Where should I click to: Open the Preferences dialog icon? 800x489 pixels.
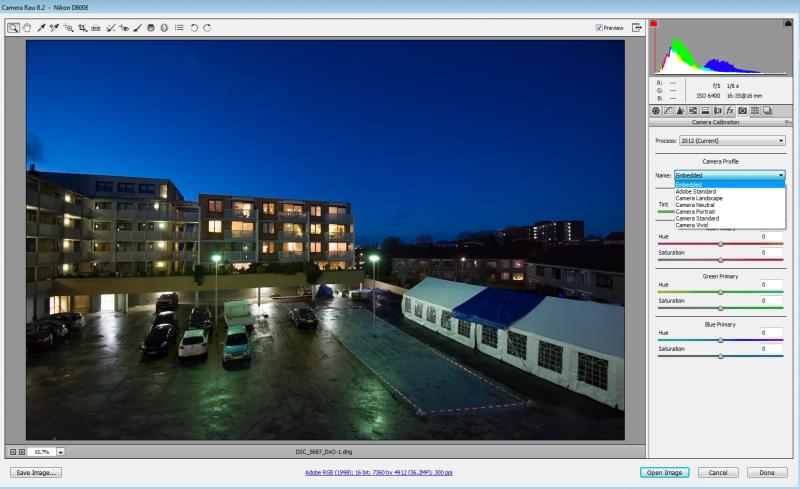pyautogui.click(x=179, y=28)
